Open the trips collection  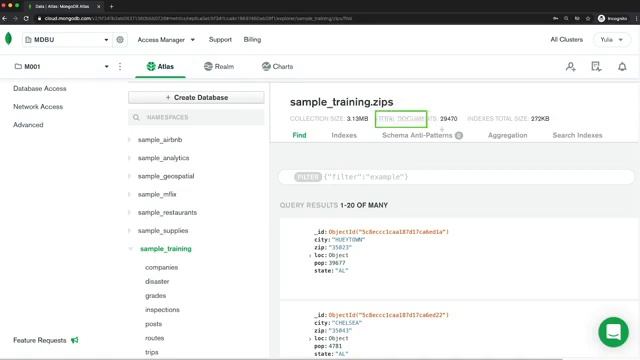pyautogui.click(x=152, y=352)
